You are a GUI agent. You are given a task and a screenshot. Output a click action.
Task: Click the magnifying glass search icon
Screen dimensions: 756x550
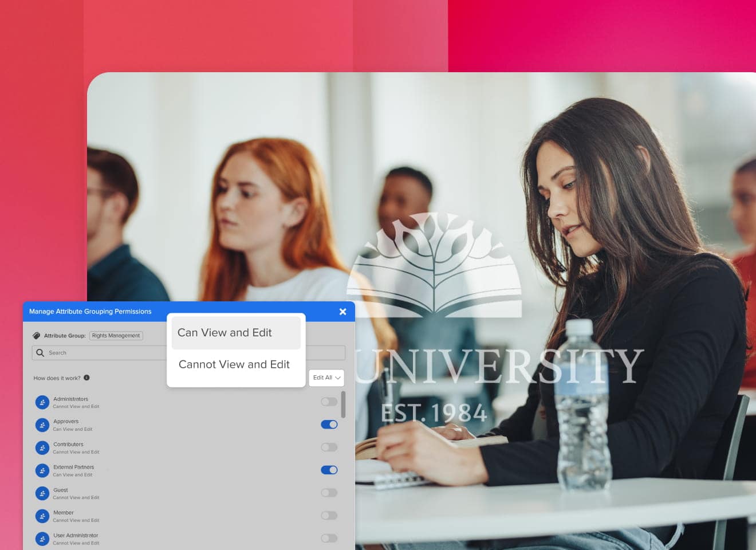click(x=40, y=353)
